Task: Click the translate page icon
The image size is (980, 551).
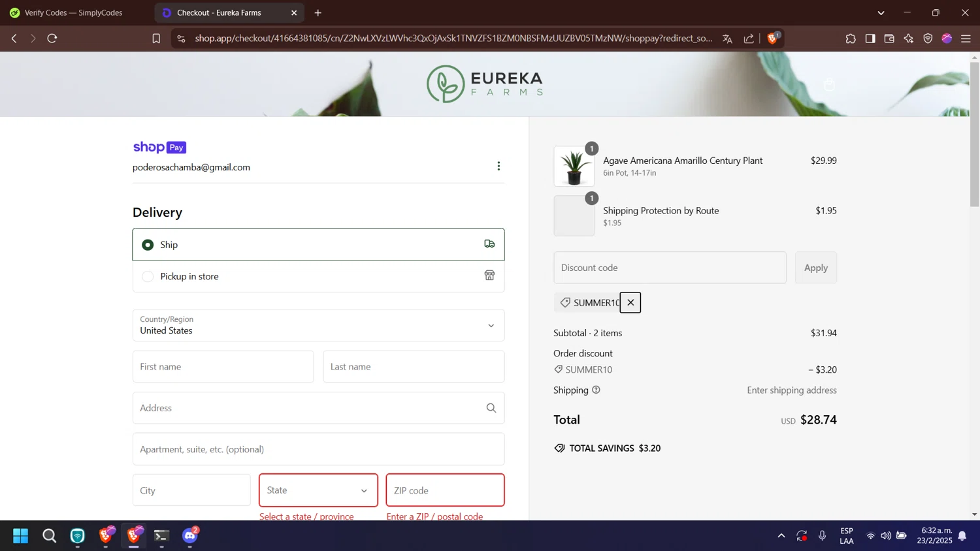Action: [x=727, y=39]
